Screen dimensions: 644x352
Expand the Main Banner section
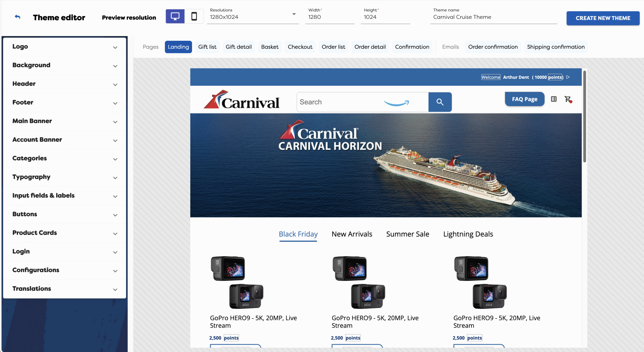[x=65, y=121]
